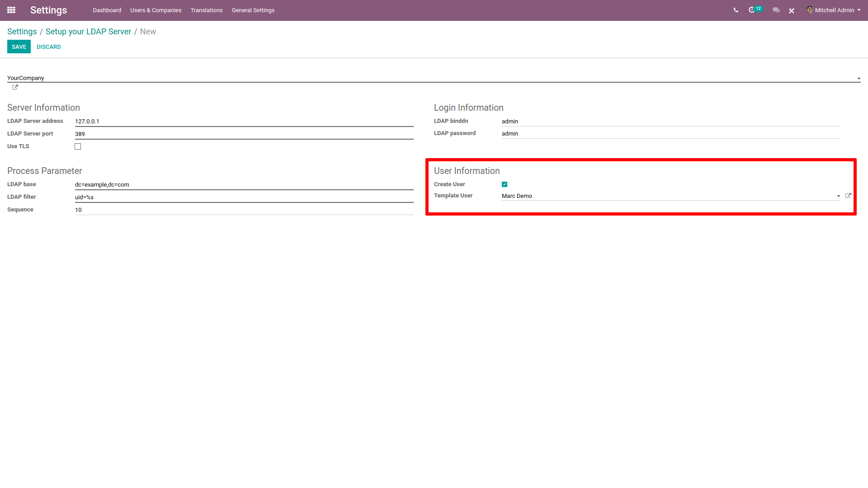Click the SAVE button
The height and width of the screenshot is (488, 868).
tap(19, 47)
